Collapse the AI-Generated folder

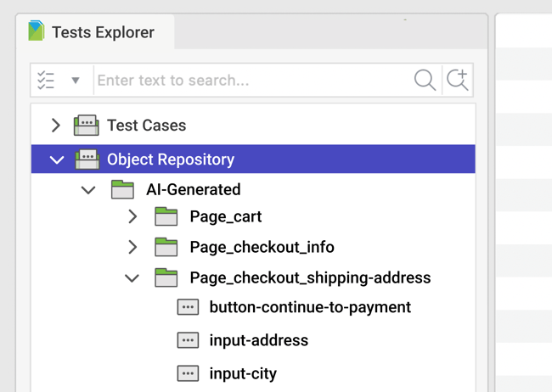(88, 190)
